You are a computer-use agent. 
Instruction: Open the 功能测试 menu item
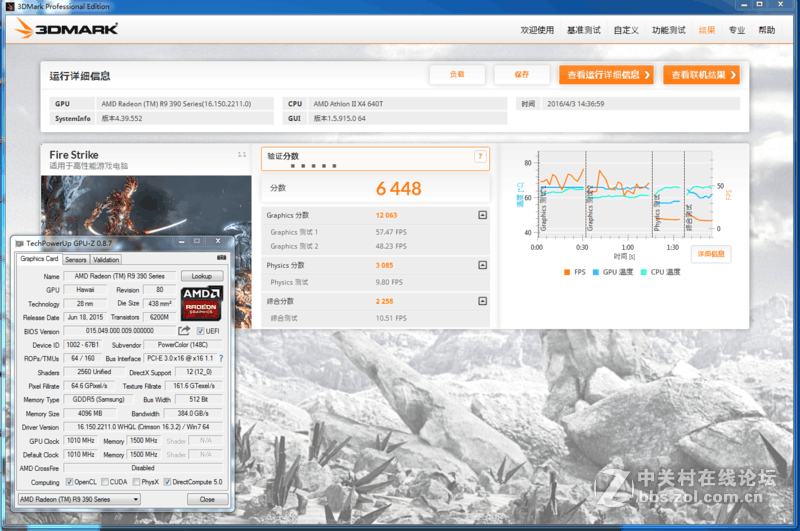click(x=668, y=30)
